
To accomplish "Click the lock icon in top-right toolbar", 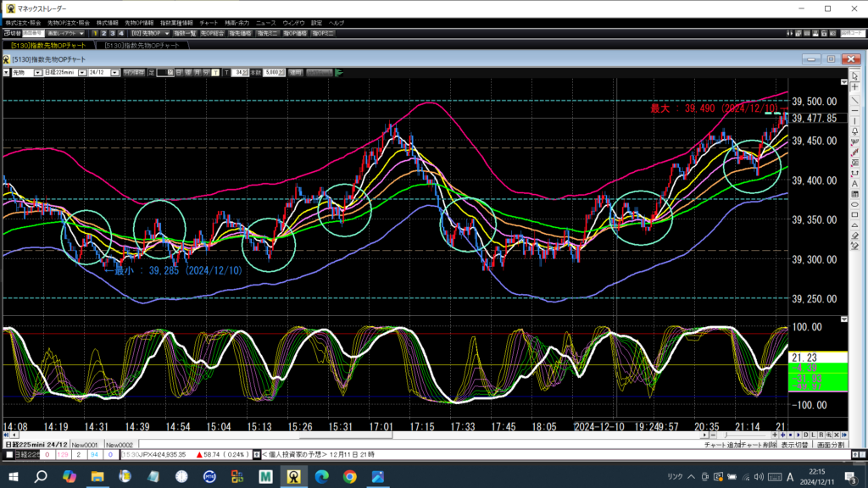I will coord(824,33).
